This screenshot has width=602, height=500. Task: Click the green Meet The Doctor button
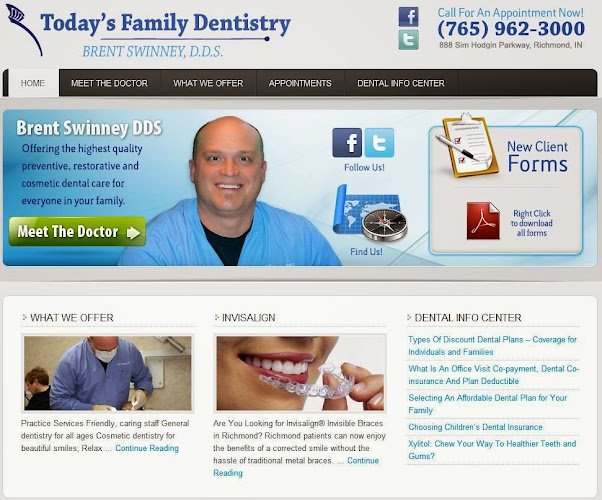tap(77, 232)
